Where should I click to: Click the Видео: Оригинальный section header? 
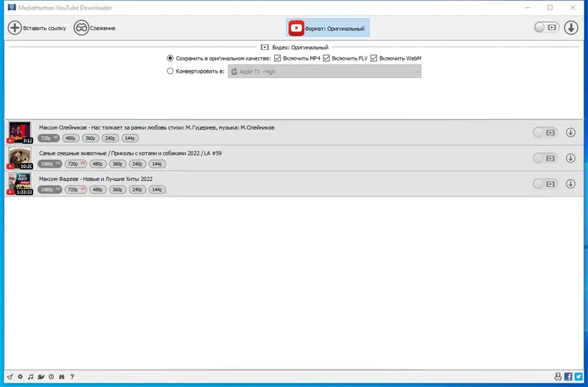[295, 47]
